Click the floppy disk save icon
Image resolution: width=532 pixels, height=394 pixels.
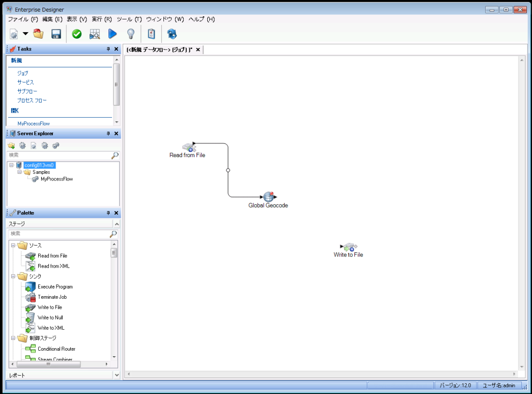click(x=56, y=34)
